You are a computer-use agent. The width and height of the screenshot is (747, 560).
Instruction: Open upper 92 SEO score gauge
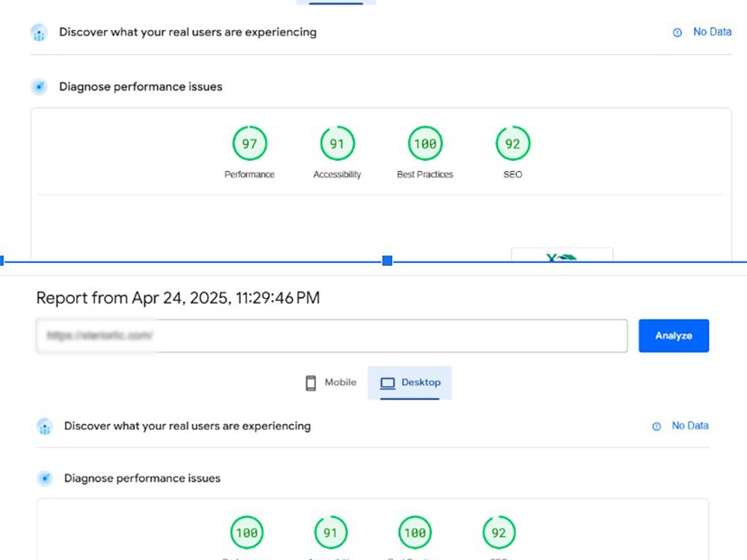click(x=512, y=143)
